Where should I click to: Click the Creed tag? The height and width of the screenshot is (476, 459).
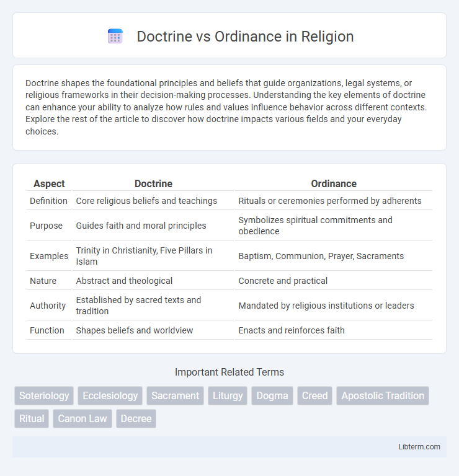click(x=314, y=395)
